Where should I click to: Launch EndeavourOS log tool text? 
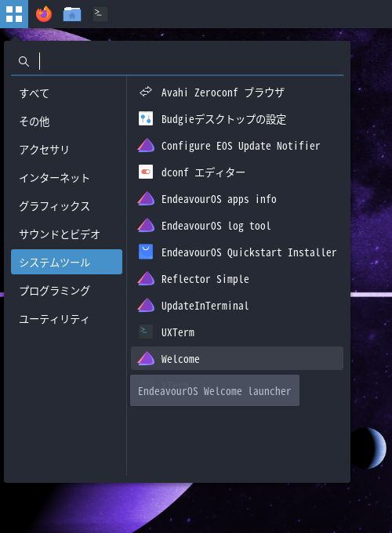pyautogui.click(x=216, y=226)
